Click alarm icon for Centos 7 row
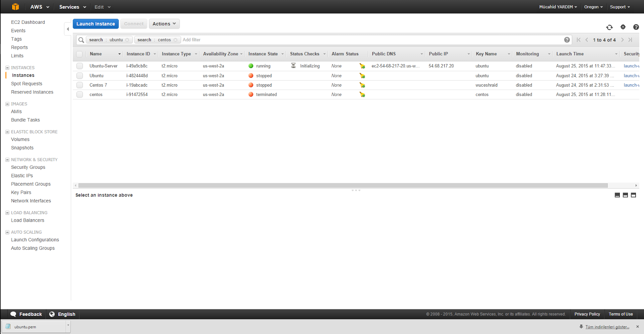This screenshot has width=644, height=334. [x=362, y=85]
